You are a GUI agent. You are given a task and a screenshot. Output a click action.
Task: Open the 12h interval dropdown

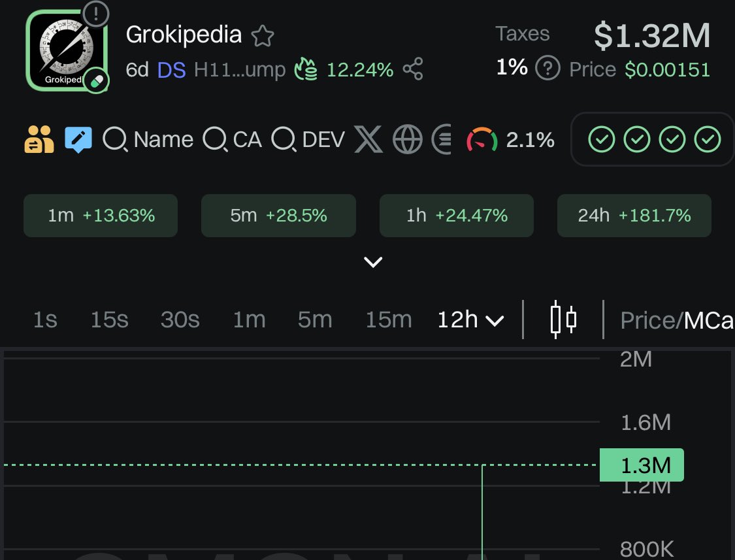(x=470, y=320)
